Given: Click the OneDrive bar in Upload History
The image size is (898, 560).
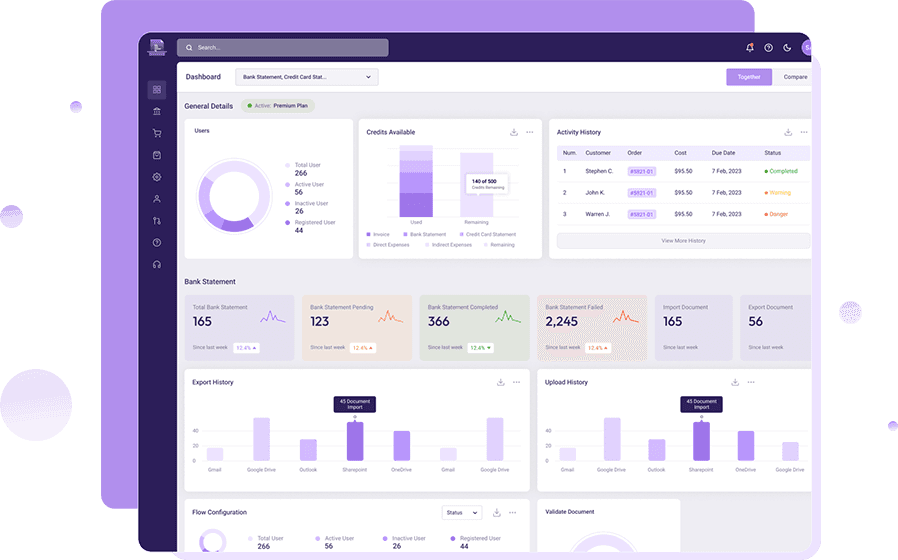Looking at the screenshot, I should pos(746,446).
